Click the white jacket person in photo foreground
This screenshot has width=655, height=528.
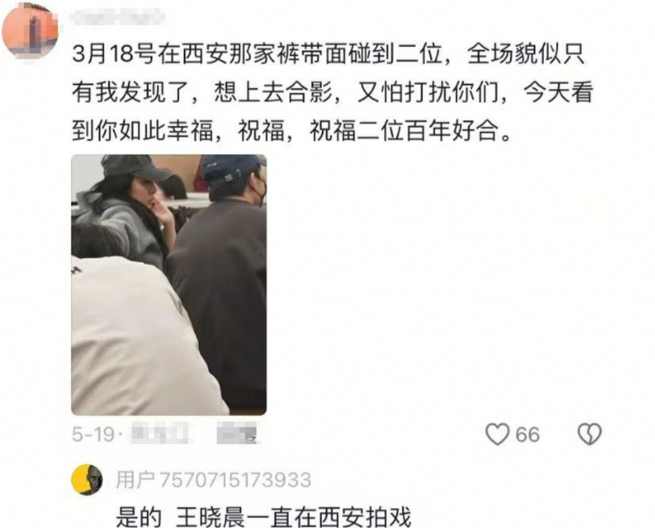click(142, 336)
